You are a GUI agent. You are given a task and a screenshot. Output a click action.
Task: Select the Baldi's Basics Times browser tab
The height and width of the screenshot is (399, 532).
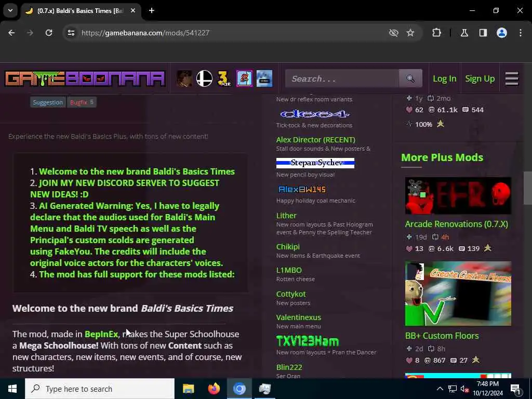(x=82, y=10)
